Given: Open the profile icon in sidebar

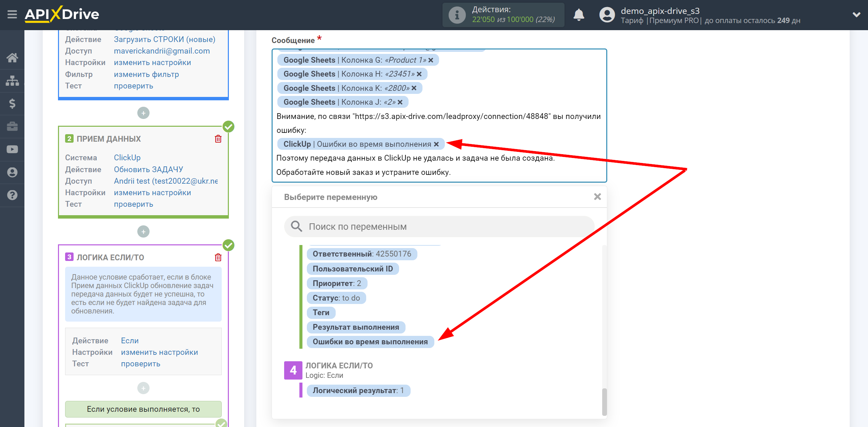Looking at the screenshot, I should tap(12, 172).
